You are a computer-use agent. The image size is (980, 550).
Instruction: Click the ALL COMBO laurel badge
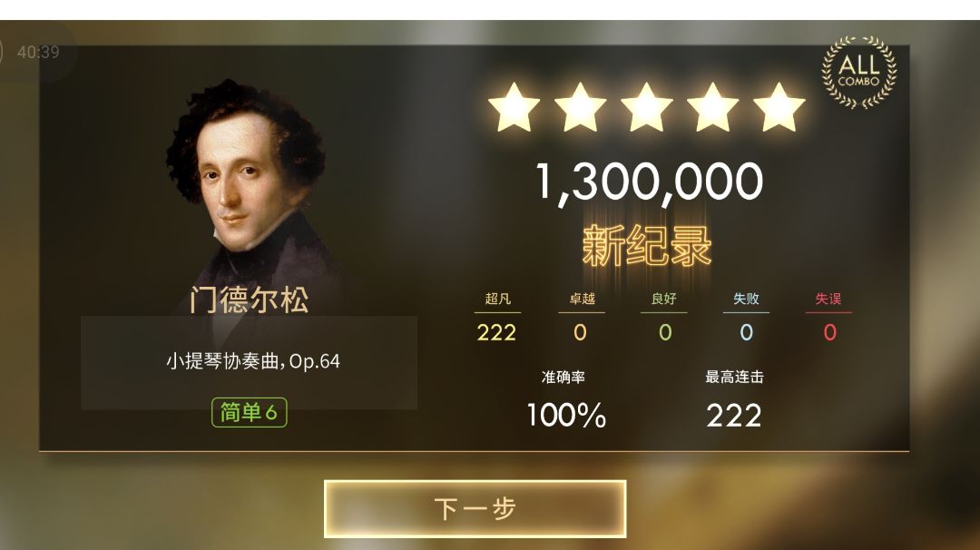[x=858, y=72]
